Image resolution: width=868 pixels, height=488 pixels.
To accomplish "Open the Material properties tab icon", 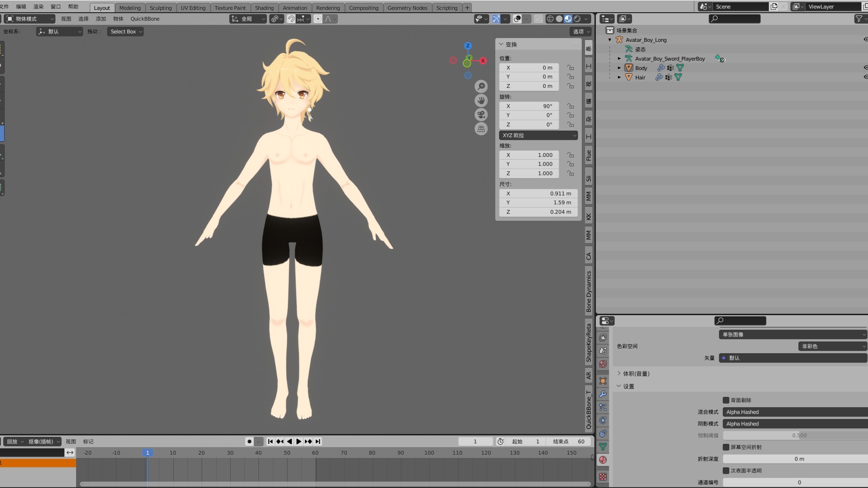I will tap(603, 460).
